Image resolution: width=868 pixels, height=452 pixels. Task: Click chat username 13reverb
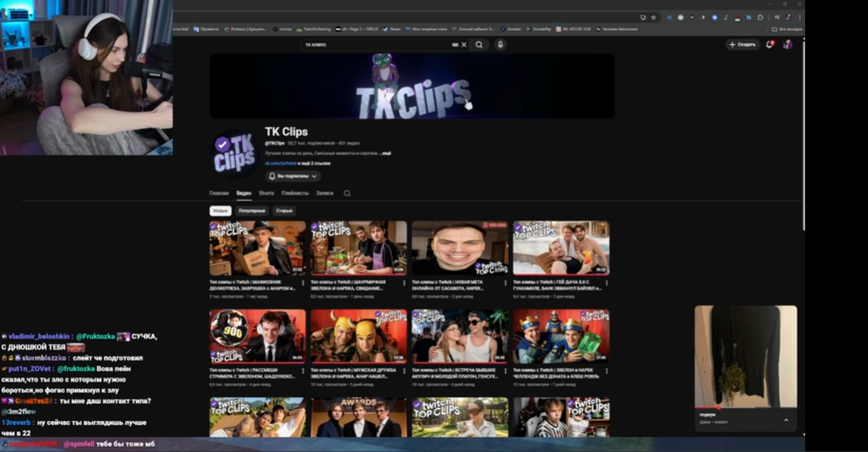coord(17,423)
